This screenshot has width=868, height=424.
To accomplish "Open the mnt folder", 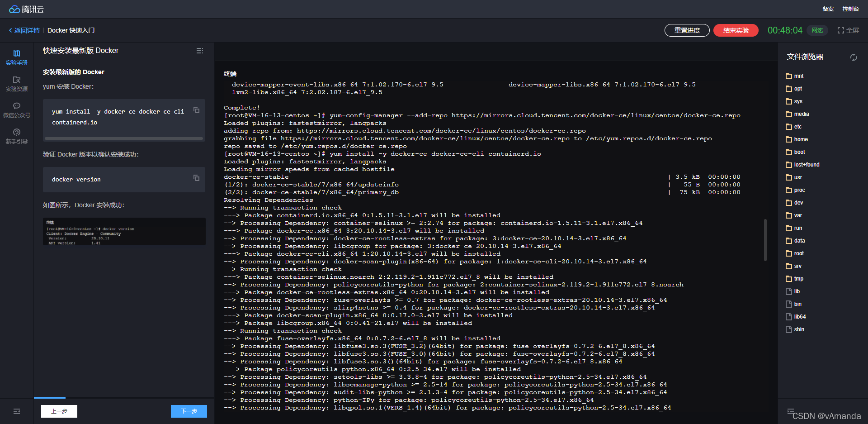I will coord(794,76).
